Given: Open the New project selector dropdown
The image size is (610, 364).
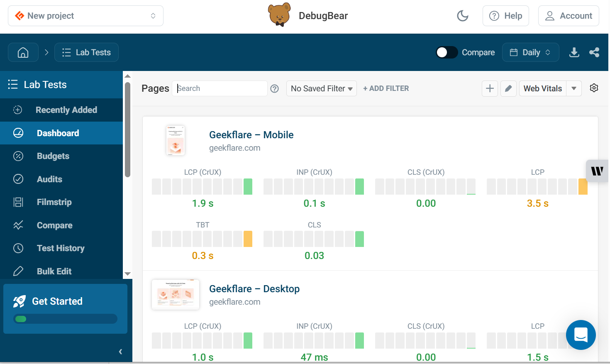Looking at the screenshot, I should pyautogui.click(x=85, y=16).
